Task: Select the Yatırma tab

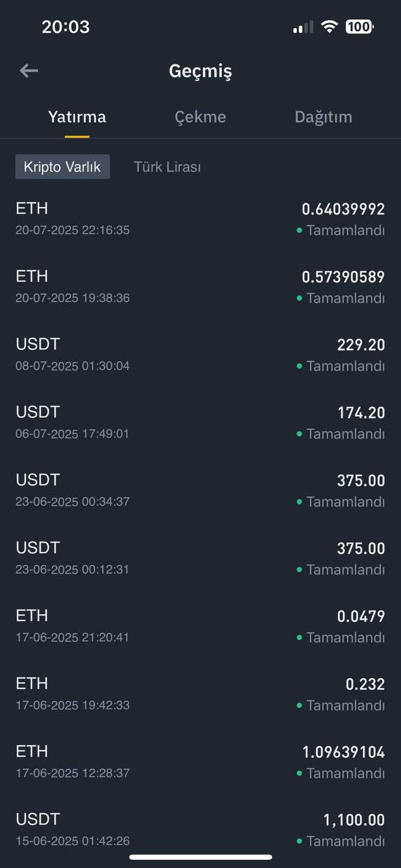Action: [x=77, y=117]
